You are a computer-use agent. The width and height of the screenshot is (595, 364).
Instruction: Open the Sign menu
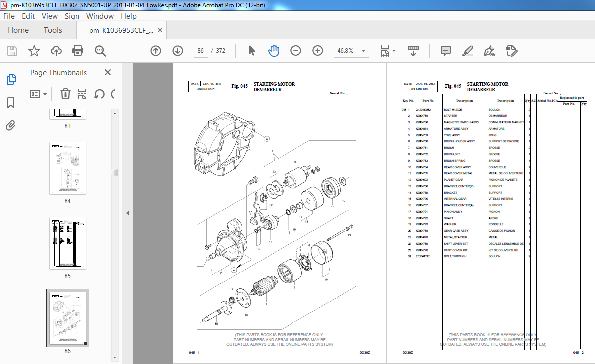[x=72, y=16]
